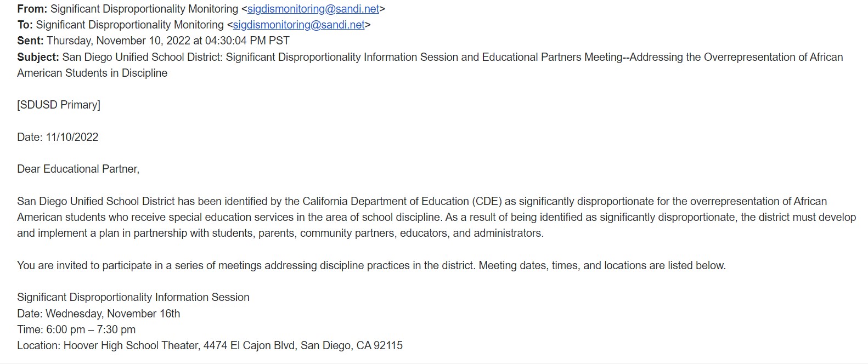Image resolution: width=868 pixels, height=364 pixels.
Task: Click the "Time: 6:00 pm – 7:30 pm" line
Action: tap(76, 329)
